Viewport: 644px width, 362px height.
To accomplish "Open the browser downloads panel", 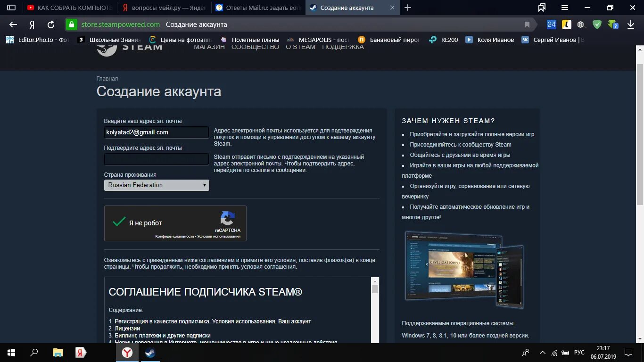I will (630, 25).
